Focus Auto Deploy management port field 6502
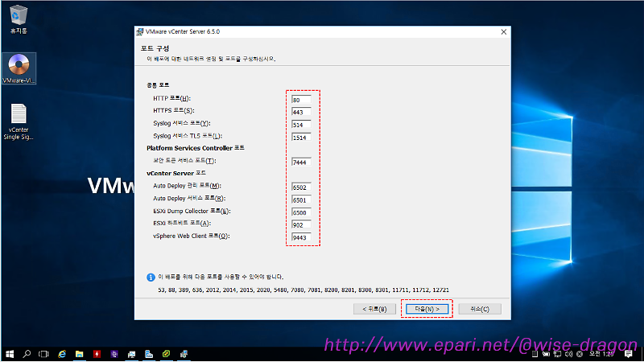 pos(301,187)
